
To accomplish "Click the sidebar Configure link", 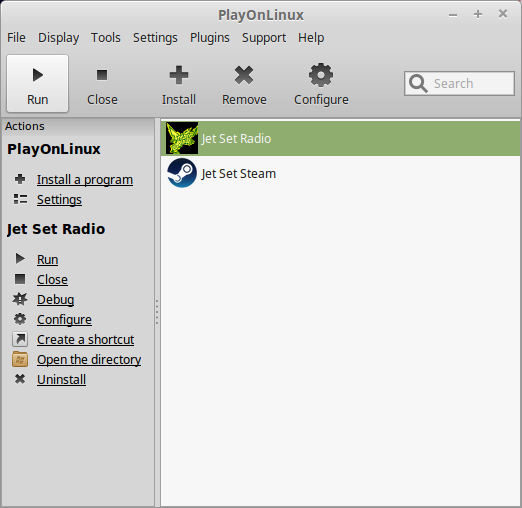I will tap(64, 319).
